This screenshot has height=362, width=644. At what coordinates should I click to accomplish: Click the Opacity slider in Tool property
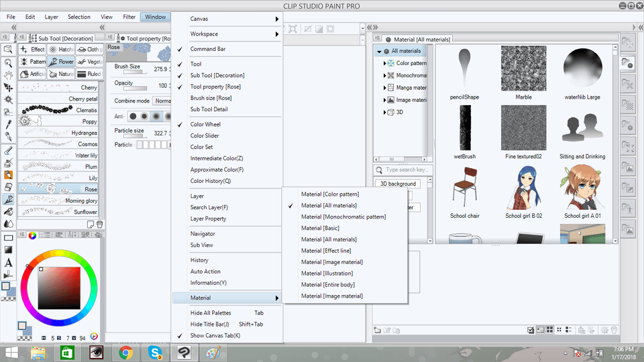[x=131, y=88]
